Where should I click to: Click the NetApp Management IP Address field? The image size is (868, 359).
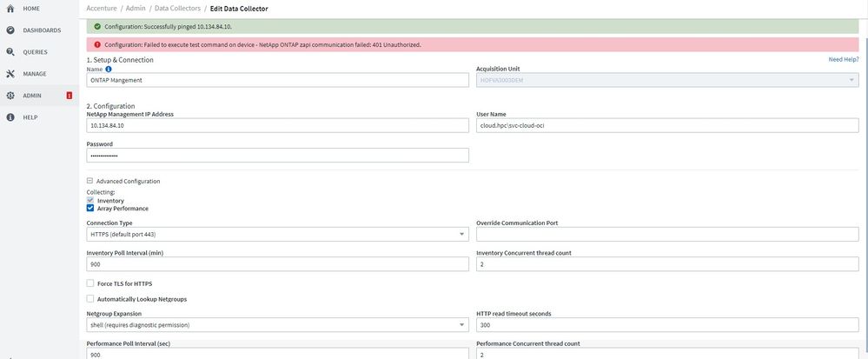pos(278,125)
